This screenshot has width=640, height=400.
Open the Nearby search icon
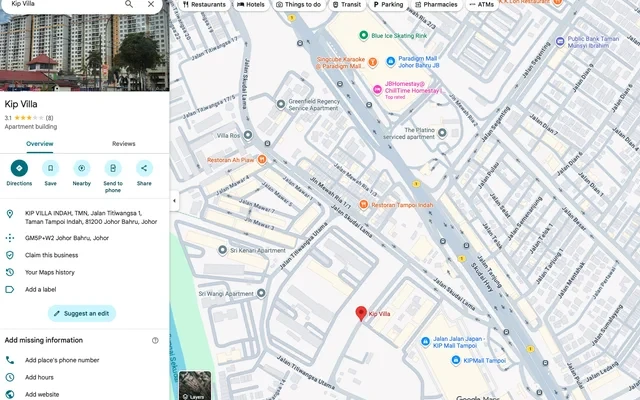click(x=81, y=168)
